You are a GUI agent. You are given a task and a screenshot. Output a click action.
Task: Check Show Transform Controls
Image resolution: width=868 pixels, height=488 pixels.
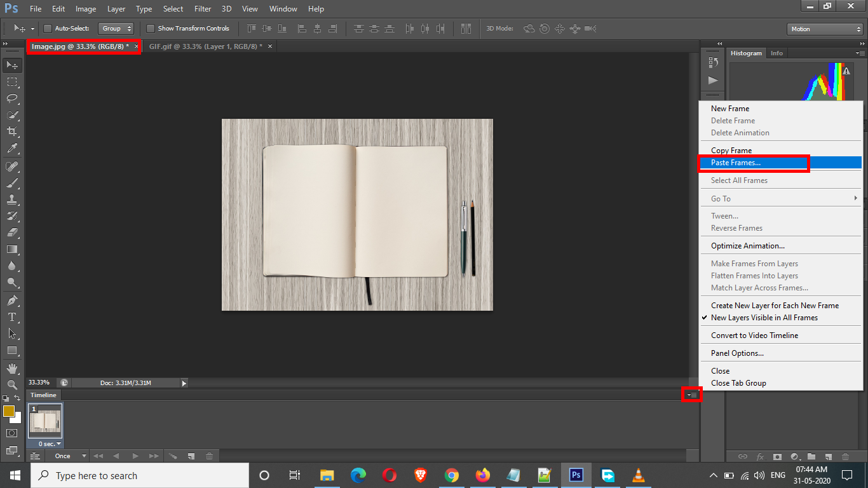tap(151, 29)
